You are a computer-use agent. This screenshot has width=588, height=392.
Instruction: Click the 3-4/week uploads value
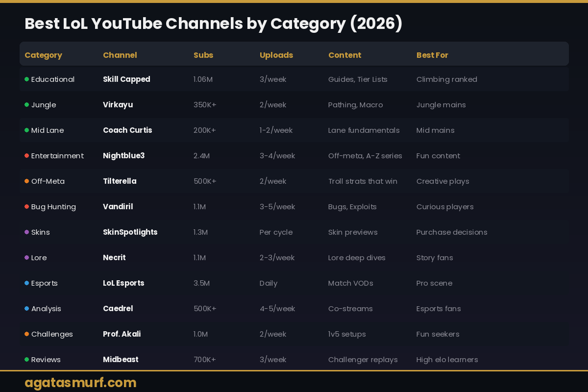[x=277, y=156]
